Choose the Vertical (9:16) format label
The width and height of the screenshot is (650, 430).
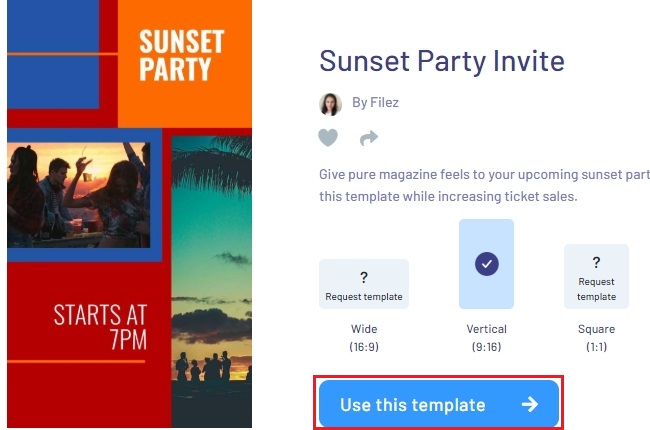pos(486,338)
